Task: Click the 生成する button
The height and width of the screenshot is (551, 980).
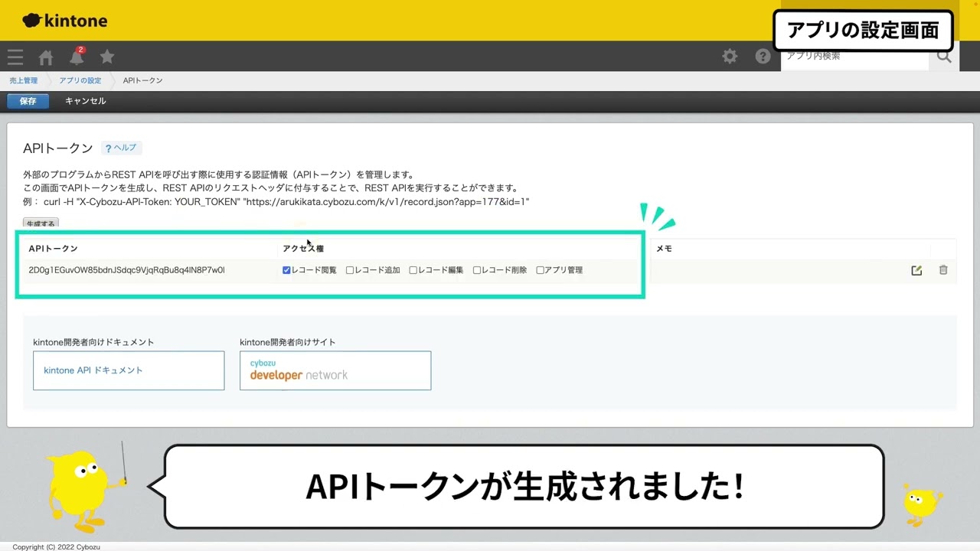Action: coord(41,223)
